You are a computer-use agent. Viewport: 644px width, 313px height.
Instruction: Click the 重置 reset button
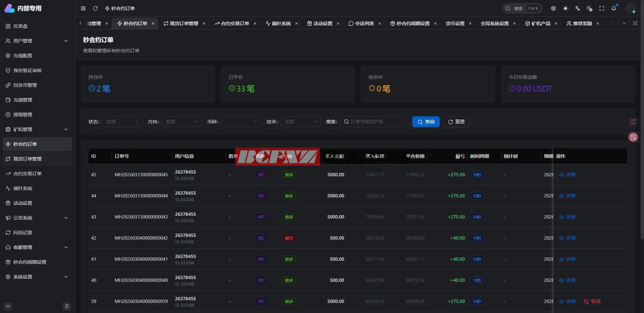click(456, 122)
